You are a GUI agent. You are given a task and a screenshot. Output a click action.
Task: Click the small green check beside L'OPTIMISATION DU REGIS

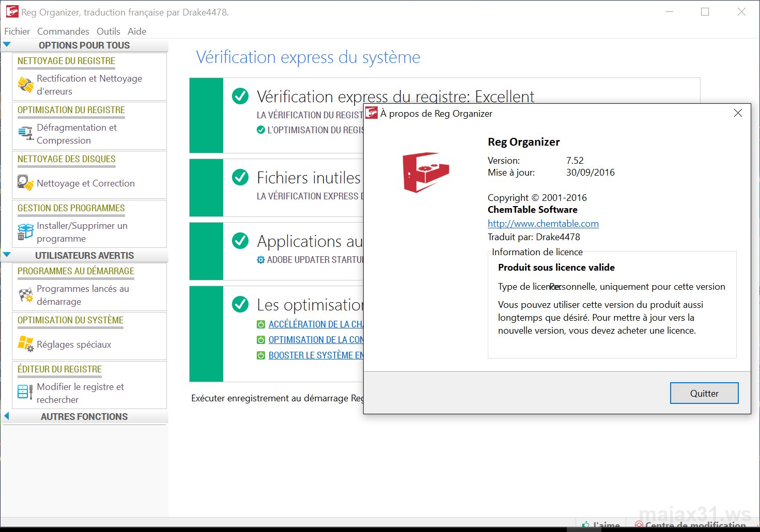tap(261, 130)
